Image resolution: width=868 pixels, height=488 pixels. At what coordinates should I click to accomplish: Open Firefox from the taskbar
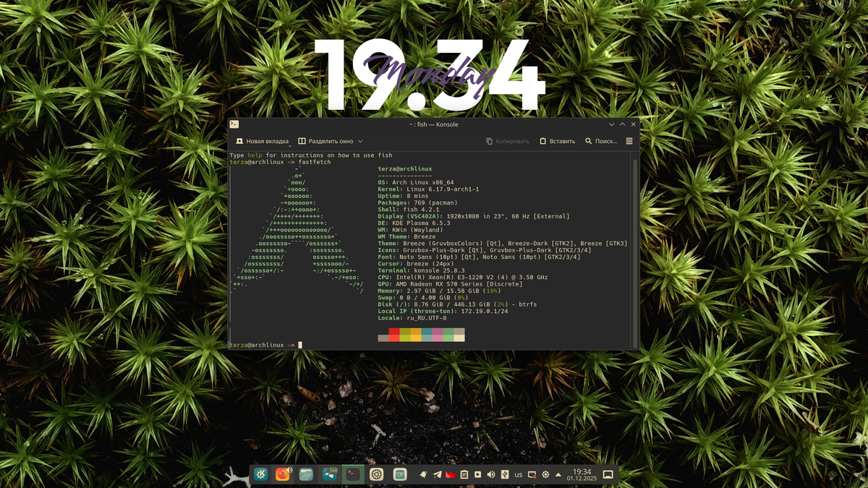(283, 474)
